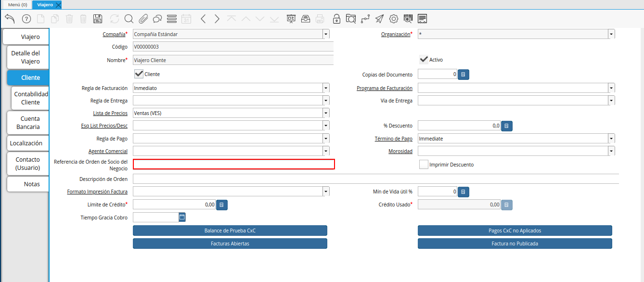This screenshot has width=644, height=282.
Task: Click the Facturas Abiertas button
Action: (x=230, y=244)
